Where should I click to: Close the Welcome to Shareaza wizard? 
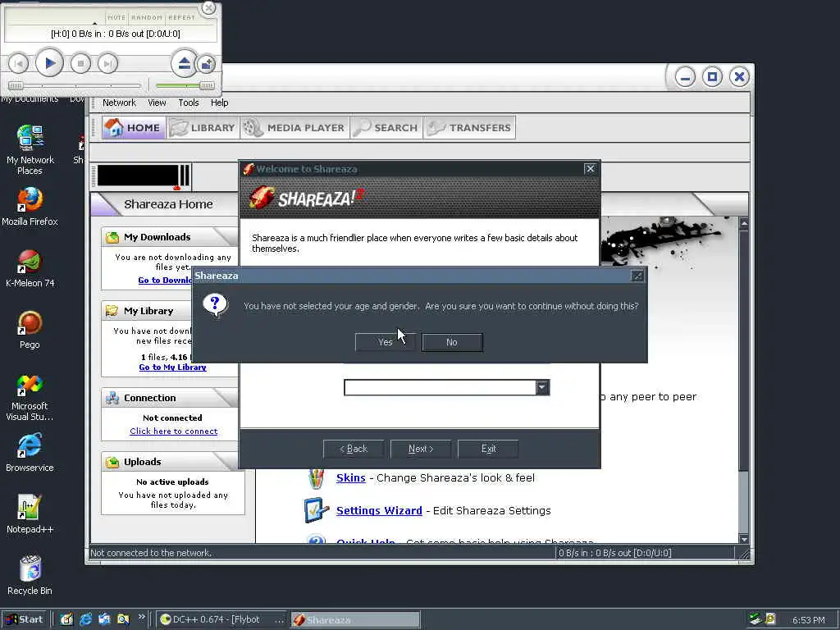[x=590, y=169]
